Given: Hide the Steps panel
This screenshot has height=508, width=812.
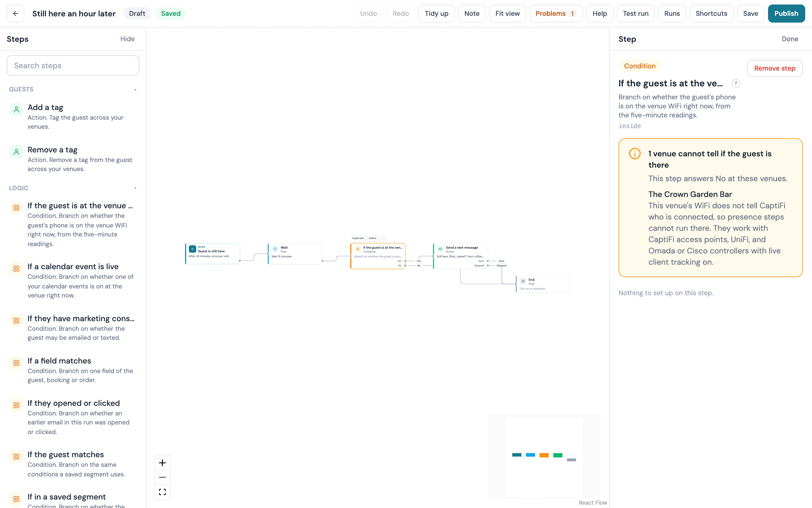Looking at the screenshot, I should coord(127,39).
